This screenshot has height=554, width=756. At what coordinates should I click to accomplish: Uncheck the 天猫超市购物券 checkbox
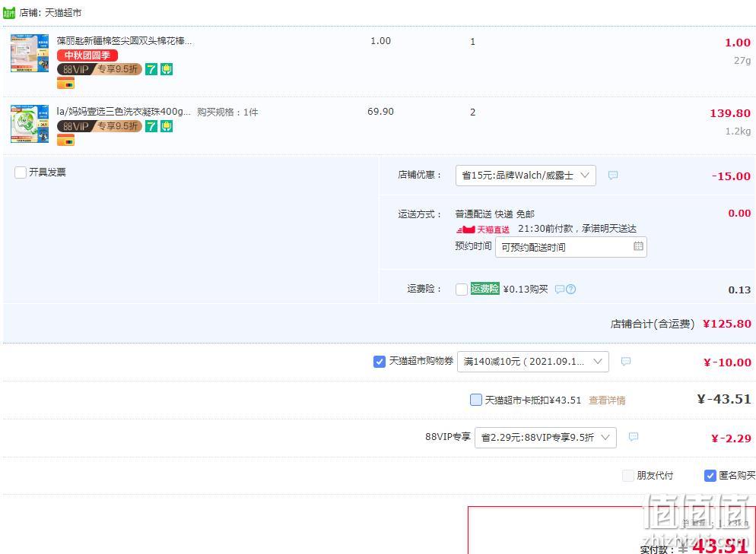[x=380, y=361]
